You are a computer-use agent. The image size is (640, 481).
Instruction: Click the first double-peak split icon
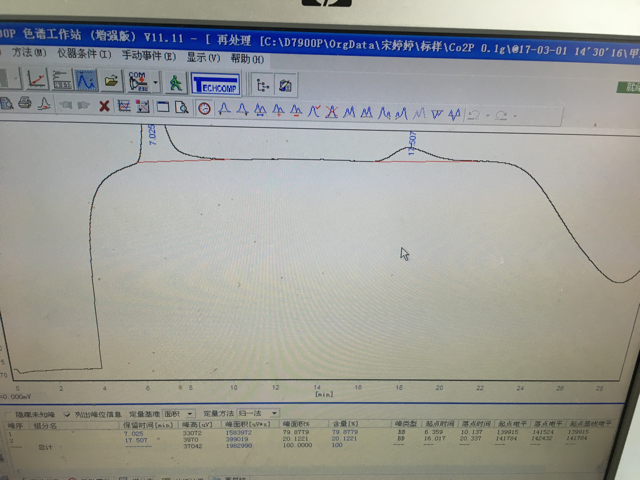[349, 112]
